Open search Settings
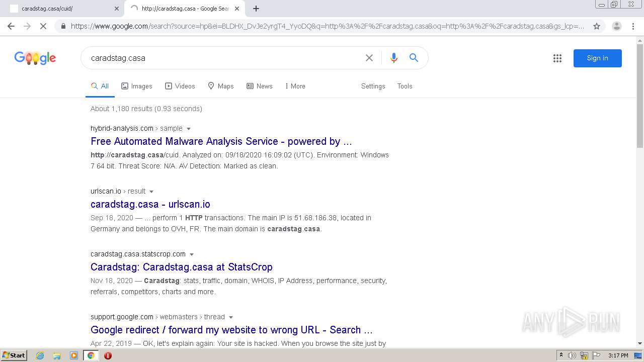The height and width of the screenshot is (362, 644). click(373, 86)
